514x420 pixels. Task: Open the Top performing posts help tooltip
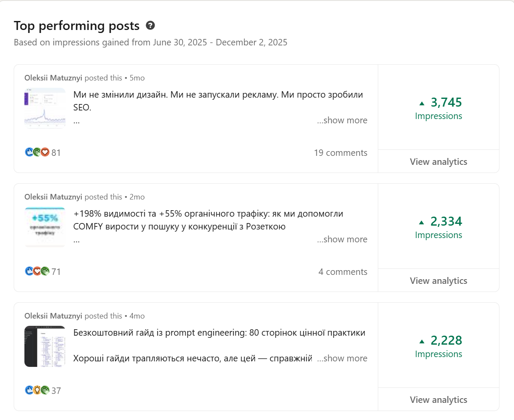pyautogui.click(x=149, y=26)
